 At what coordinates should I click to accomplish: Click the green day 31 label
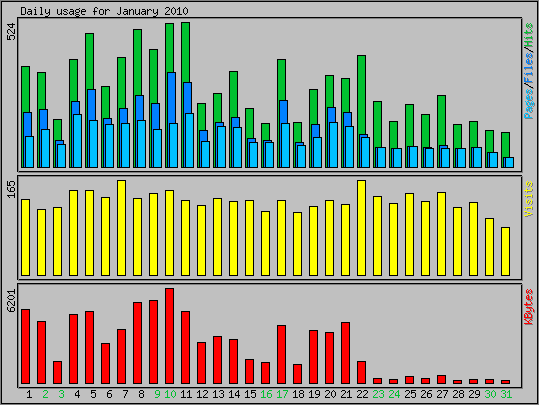pos(506,394)
